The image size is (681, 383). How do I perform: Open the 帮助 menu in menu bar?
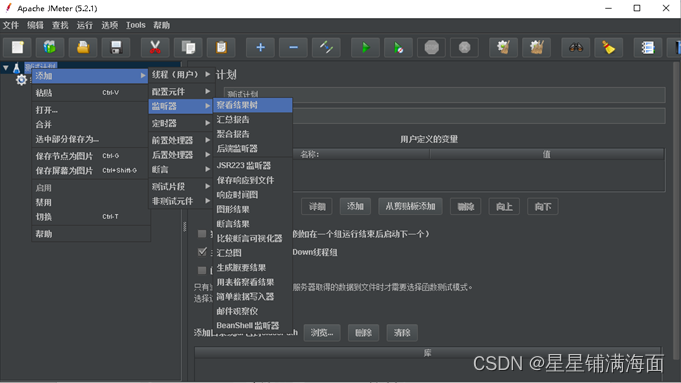pos(161,25)
